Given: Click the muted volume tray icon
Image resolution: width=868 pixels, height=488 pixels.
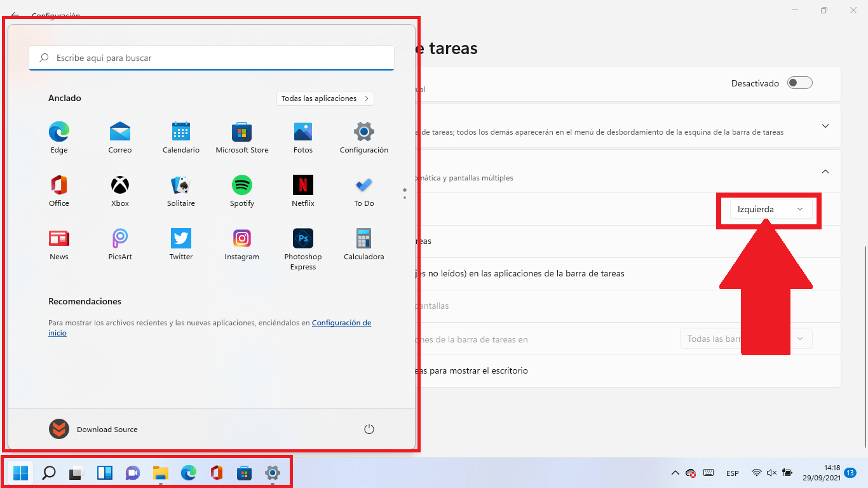Looking at the screenshot, I should pos(772,473).
